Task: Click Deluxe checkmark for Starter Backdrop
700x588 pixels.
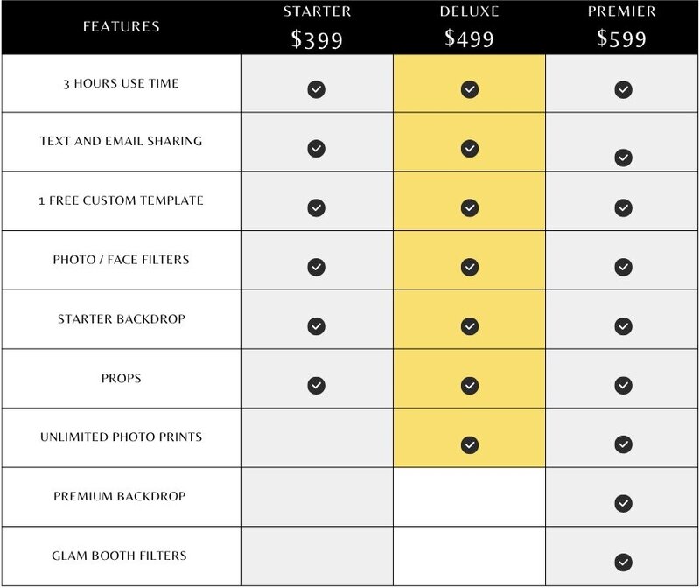Action: 470,326
